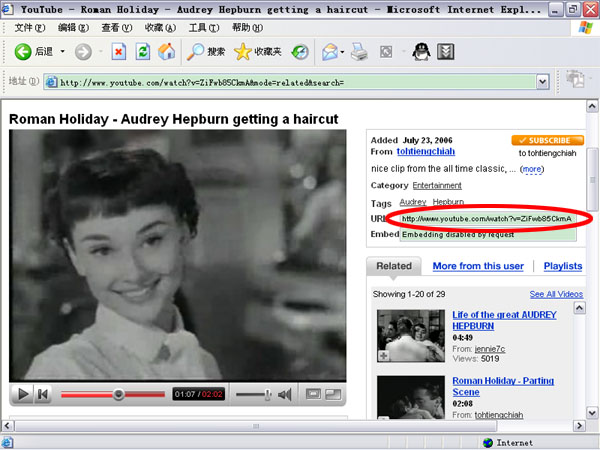Open Roman Holiday - Parting Scene link
600x450 pixels.
[503, 386]
